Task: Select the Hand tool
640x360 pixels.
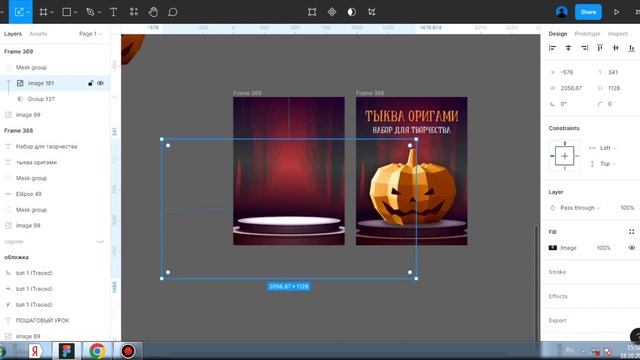Action: [153, 12]
